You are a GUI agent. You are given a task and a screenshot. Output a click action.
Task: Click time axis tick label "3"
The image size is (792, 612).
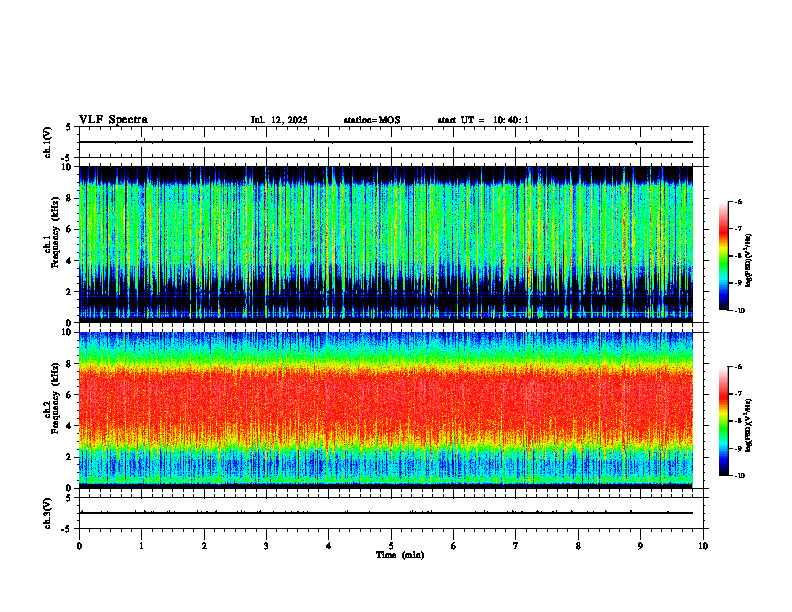coord(266,546)
